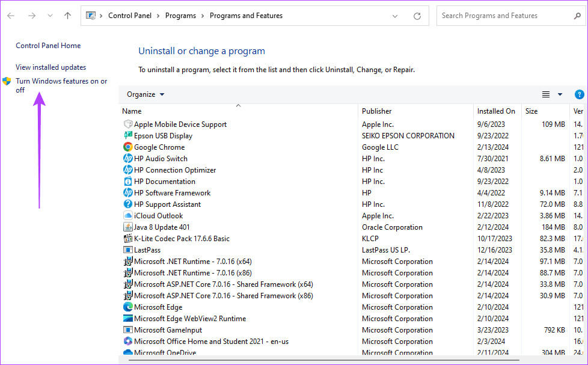The height and width of the screenshot is (365, 588).
Task: Open recent locations dropdown chevron
Action: click(x=50, y=16)
